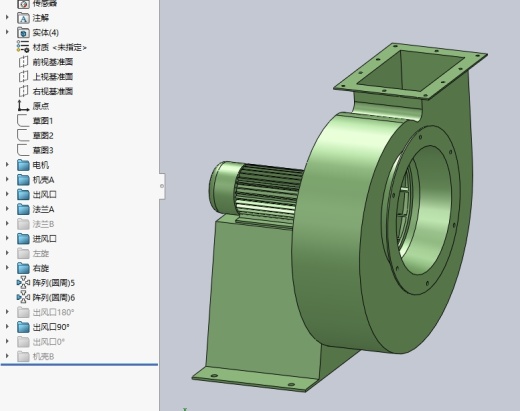Image resolution: width=520 pixels, height=411 pixels.
Task: Select the 出风口90° folder label
Action: coord(51,327)
